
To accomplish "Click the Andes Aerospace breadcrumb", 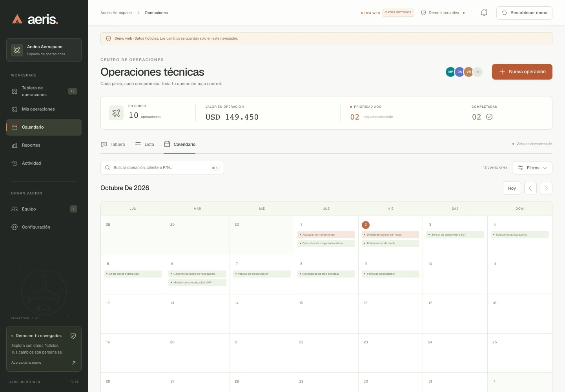I will [x=116, y=13].
